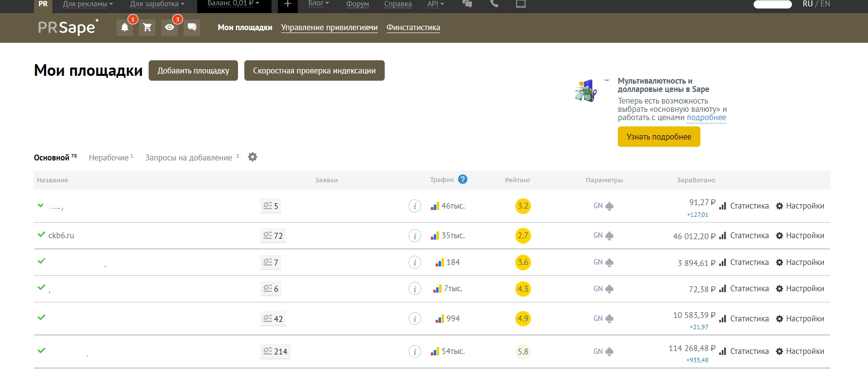Click the info icon in the 54тыс. traffic row

415,351
